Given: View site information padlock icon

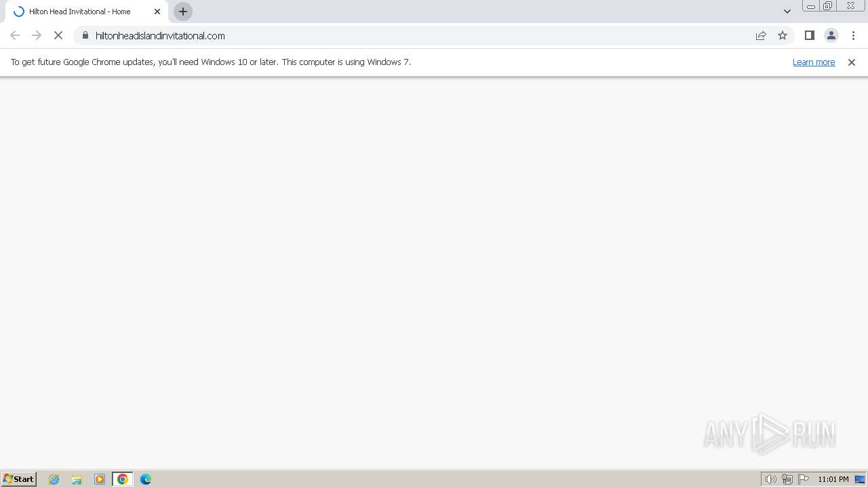Looking at the screenshot, I should (x=85, y=35).
